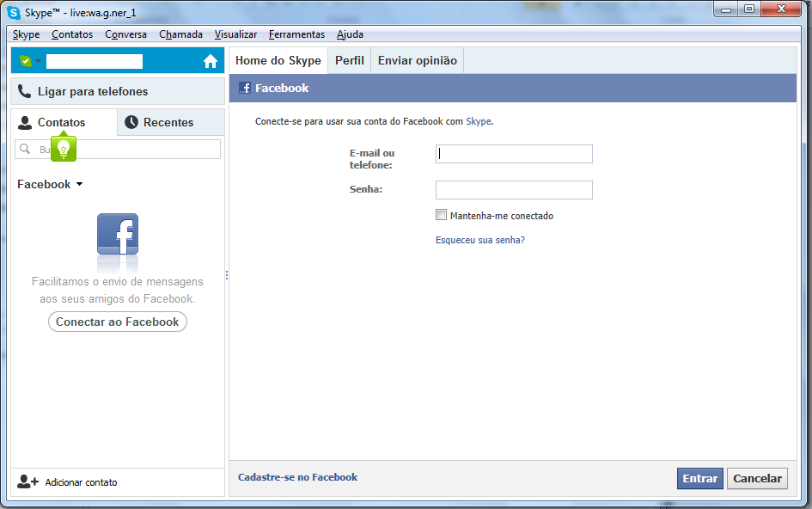Click the mood message text field
Screen dimensions: 812x509
(x=95, y=61)
